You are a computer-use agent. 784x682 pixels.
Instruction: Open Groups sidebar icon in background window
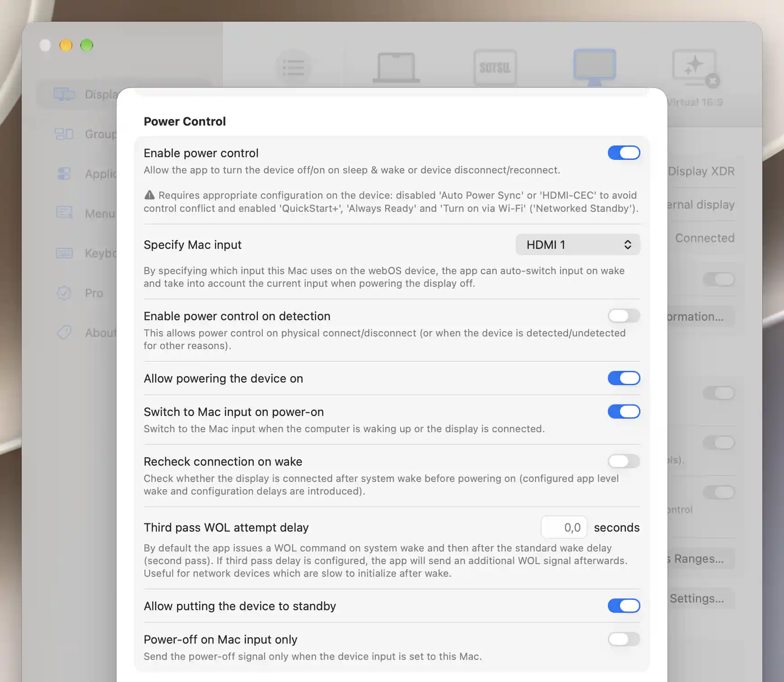64,134
